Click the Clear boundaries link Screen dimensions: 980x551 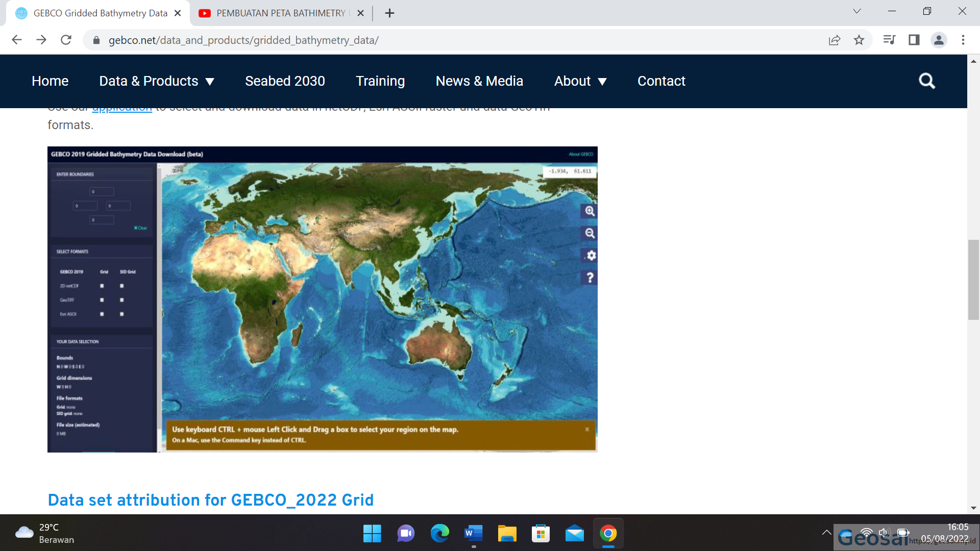139,228
